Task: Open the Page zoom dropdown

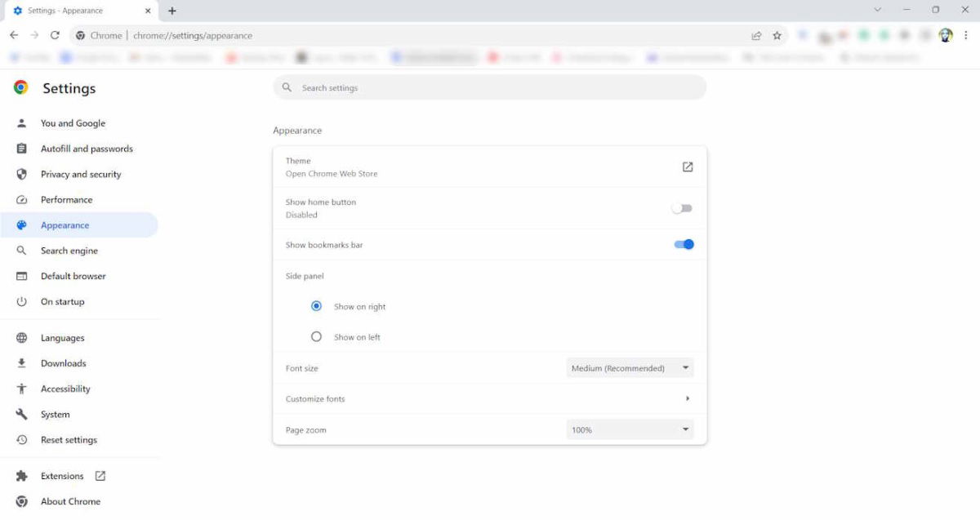Action: (x=630, y=429)
